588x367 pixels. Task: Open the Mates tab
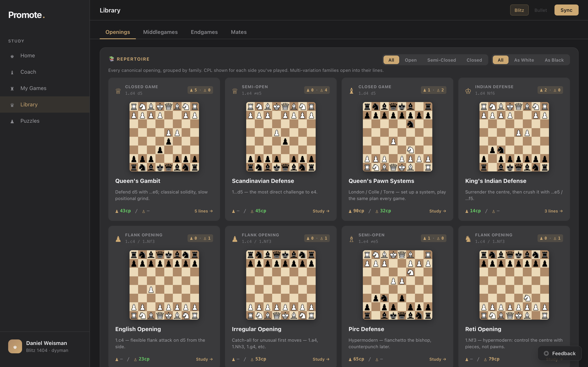[x=238, y=32]
